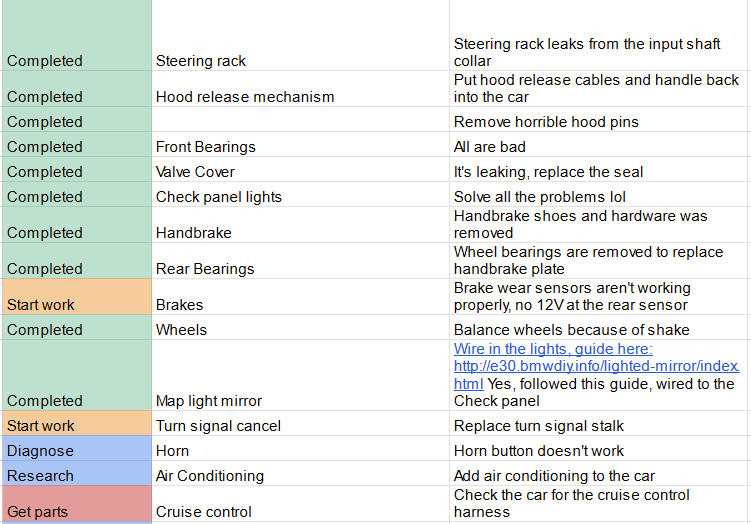Select the 'Check panel lights' cell
Image resolution: width=751 pixels, height=524 pixels.
(x=219, y=197)
